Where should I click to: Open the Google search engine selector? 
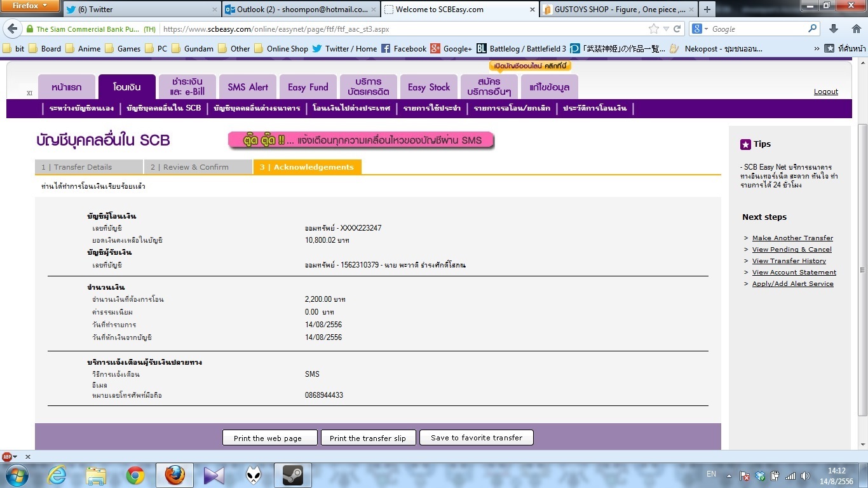click(700, 29)
